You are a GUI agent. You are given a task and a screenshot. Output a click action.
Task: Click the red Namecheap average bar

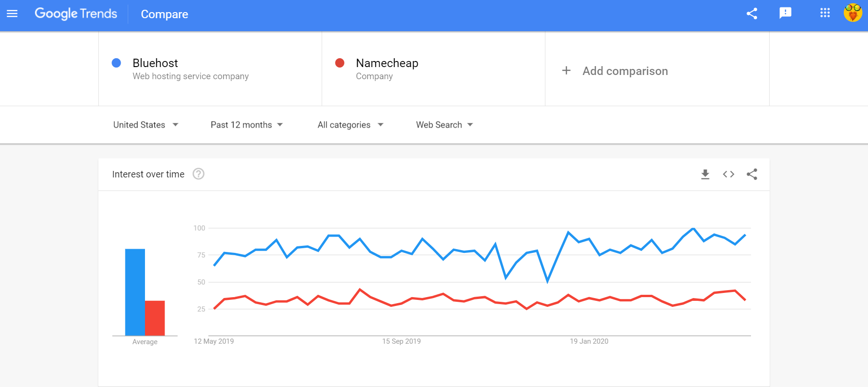coord(155,318)
